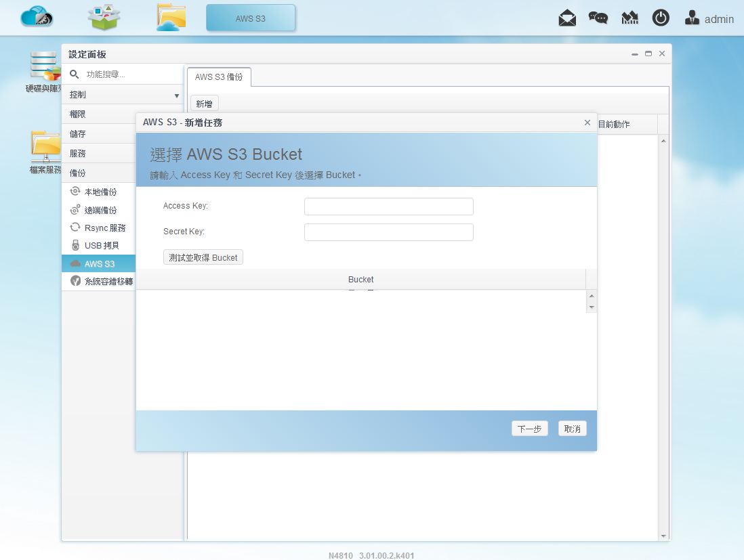Screen dimensions: 744x560
Task: Select USB 拷貝 in sidebar
Action: tap(99, 245)
